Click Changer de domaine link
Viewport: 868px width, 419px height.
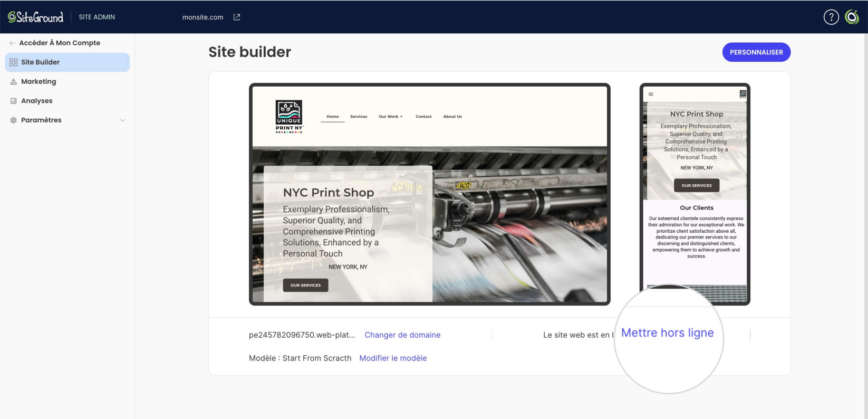coord(402,335)
